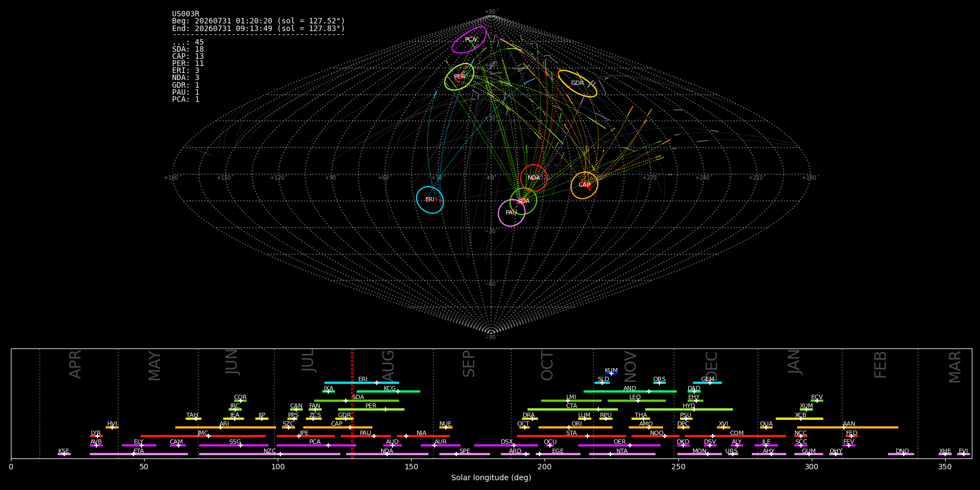The image size is (980, 490).
Task: Click the PER radiant ellipse
Action: (x=459, y=77)
